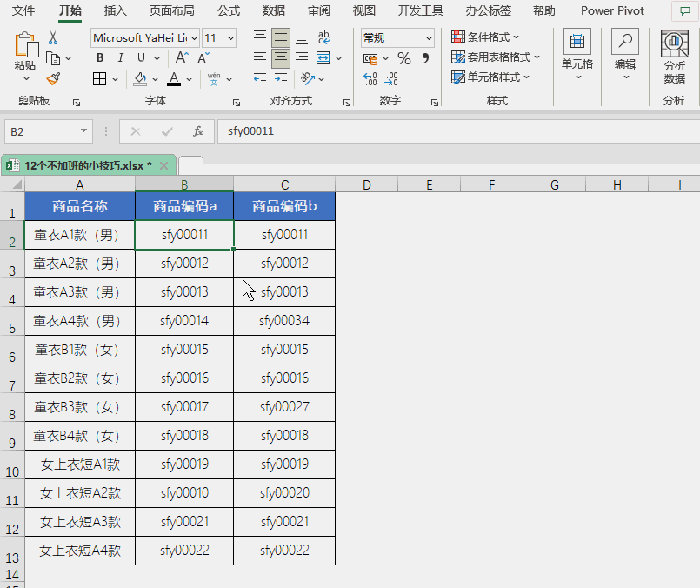Click the percent style icon

pos(403,58)
